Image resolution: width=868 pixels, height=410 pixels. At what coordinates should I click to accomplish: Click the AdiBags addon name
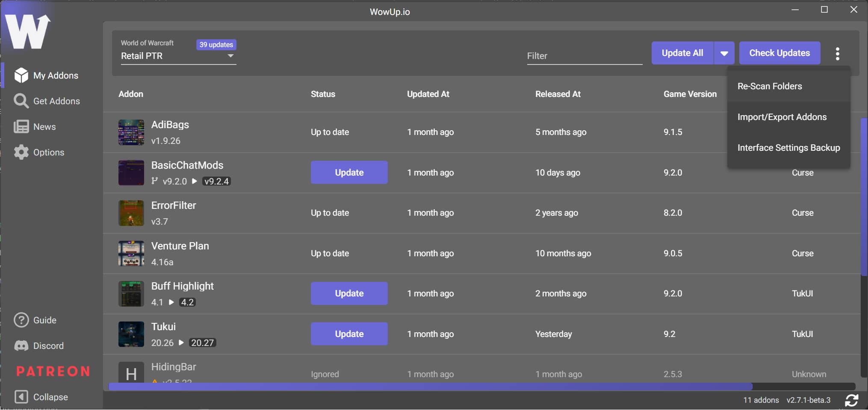click(170, 125)
